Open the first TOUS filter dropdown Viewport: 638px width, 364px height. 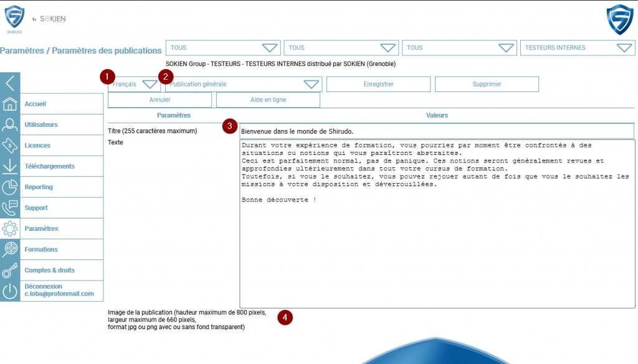(224, 48)
